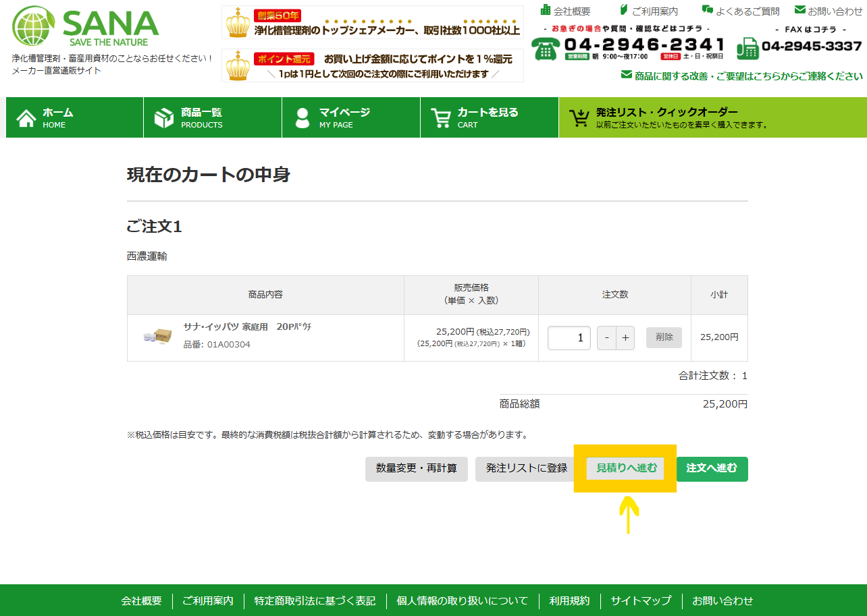Click the サナ・イッパツ product thumbnail
The height and width of the screenshot is (616, 867).
[x=158, y=336]
